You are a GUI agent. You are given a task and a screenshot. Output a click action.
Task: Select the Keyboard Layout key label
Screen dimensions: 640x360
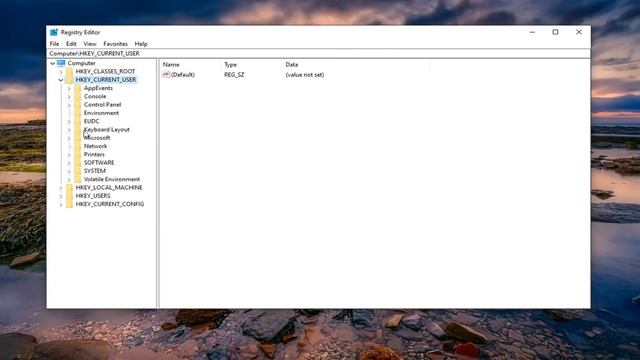[107, 129]
